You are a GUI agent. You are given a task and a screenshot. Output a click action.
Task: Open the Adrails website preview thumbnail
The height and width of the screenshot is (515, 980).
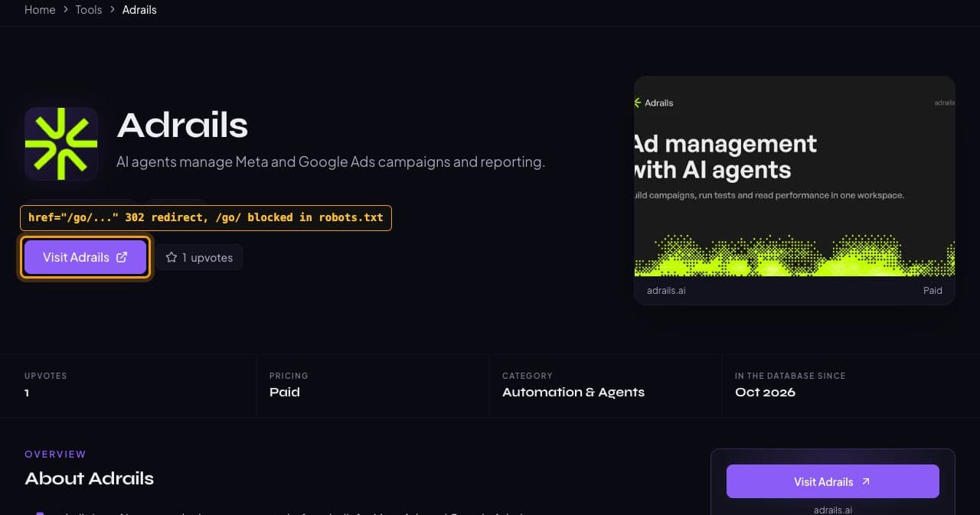(x=795, y=176)
